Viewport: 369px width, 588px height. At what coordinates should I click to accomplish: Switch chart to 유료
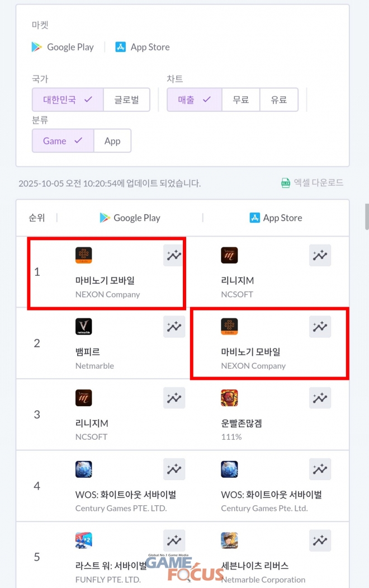coord(279,100)
